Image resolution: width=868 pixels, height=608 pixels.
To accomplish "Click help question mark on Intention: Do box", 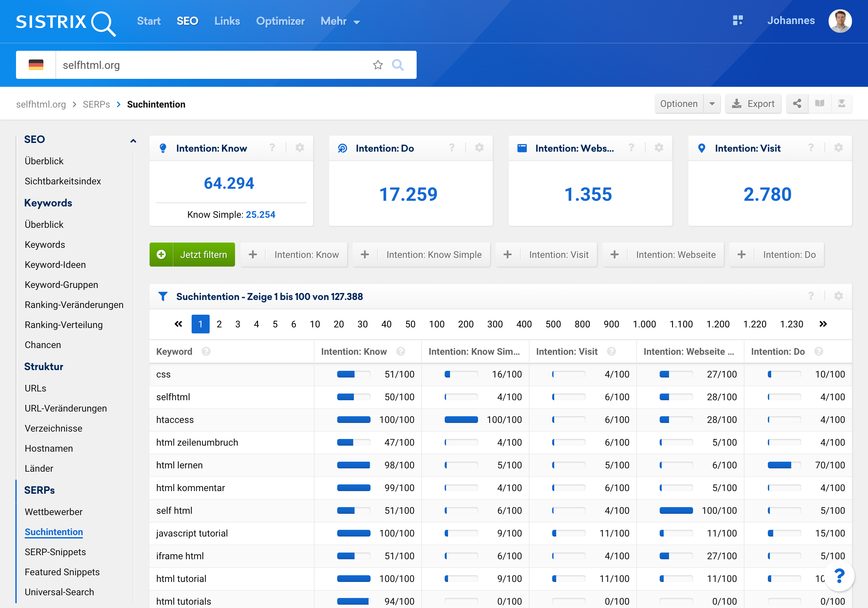I will click(451, 148).
